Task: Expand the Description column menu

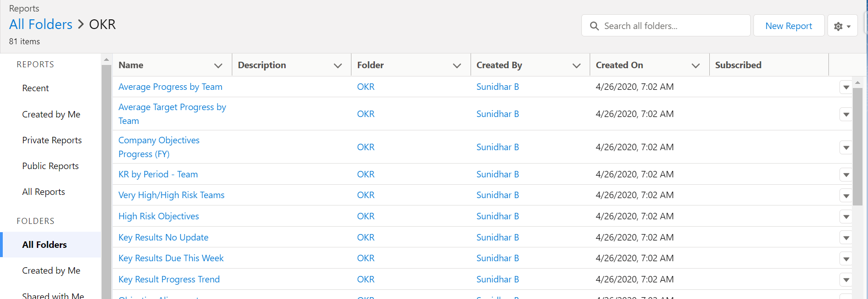Action: pyautogui.click(x=338, y=65)
